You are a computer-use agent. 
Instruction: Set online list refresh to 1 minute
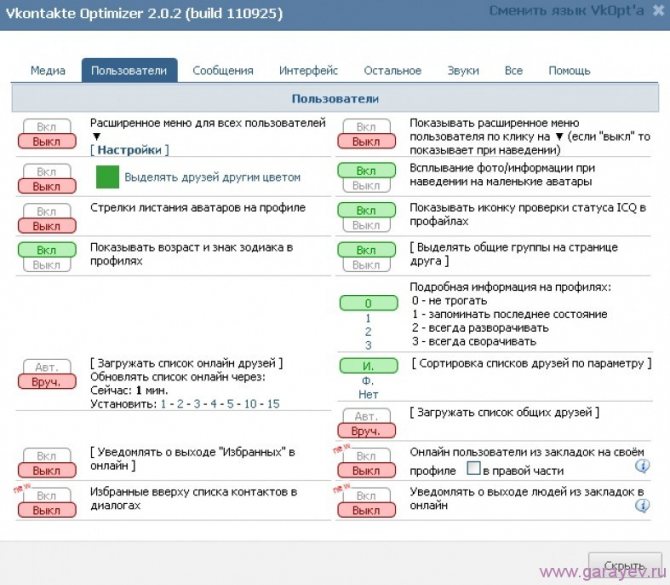(163, 404)
